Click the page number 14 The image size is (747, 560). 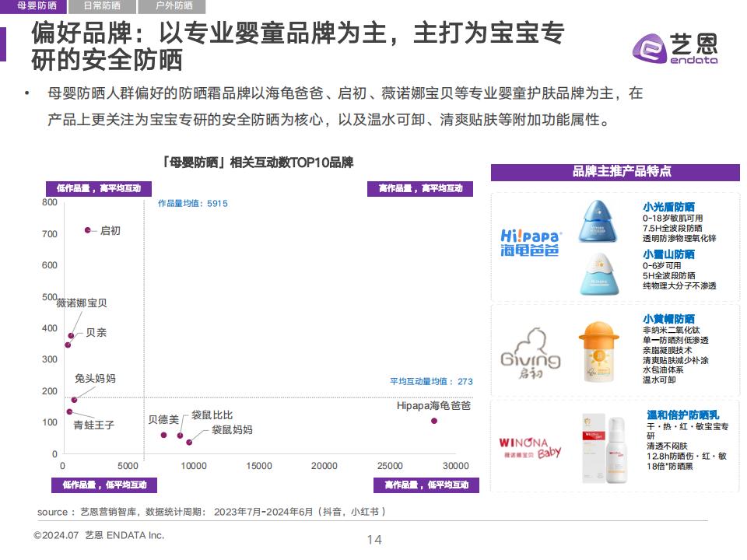pyautogui.click(x=374, y=540)
